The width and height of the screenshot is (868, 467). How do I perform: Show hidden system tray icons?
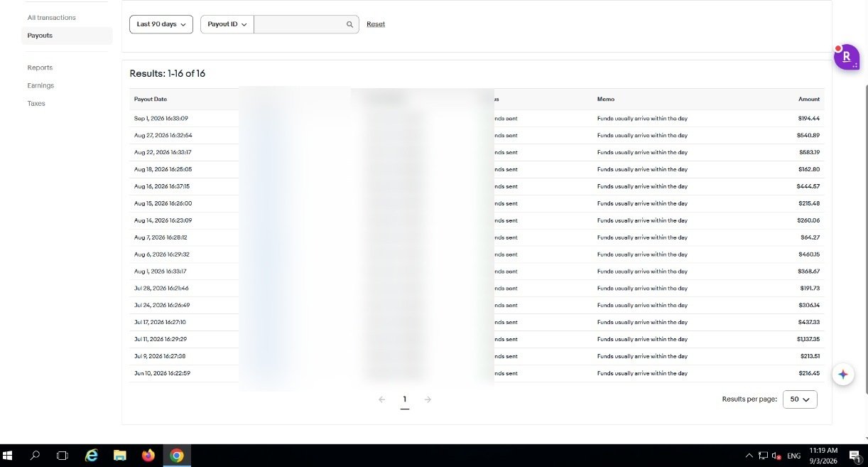point(749,456)
